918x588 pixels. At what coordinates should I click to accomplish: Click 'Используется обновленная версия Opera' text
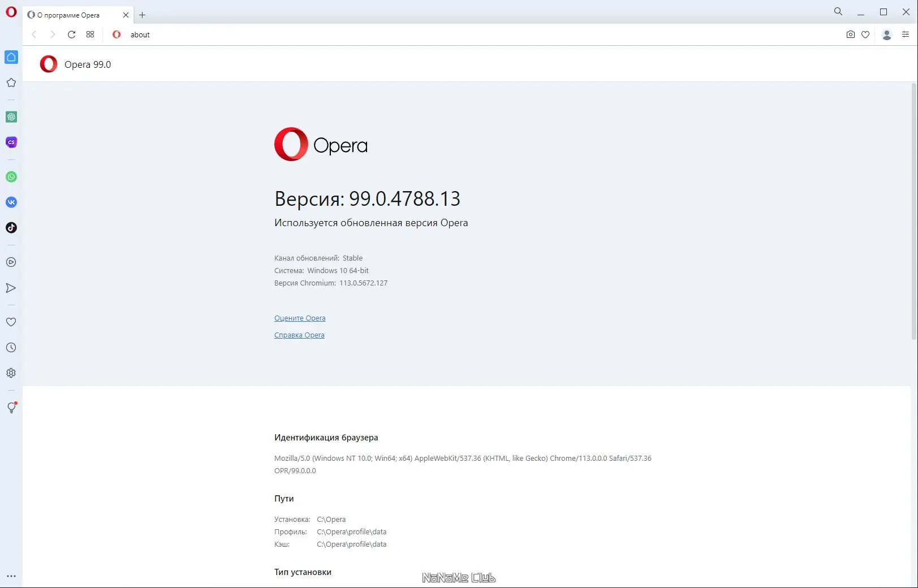(x=371, y=223)
